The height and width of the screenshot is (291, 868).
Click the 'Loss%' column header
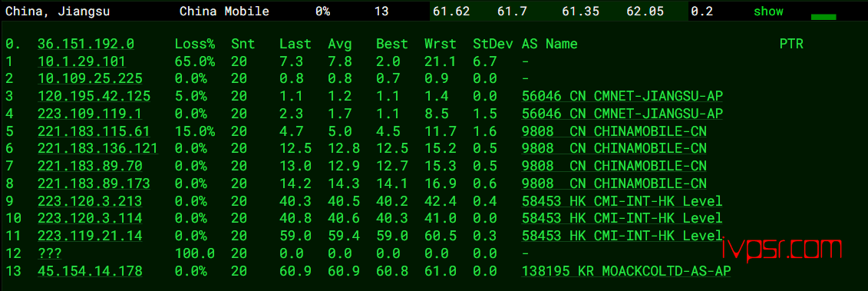[x=195, y=44]
